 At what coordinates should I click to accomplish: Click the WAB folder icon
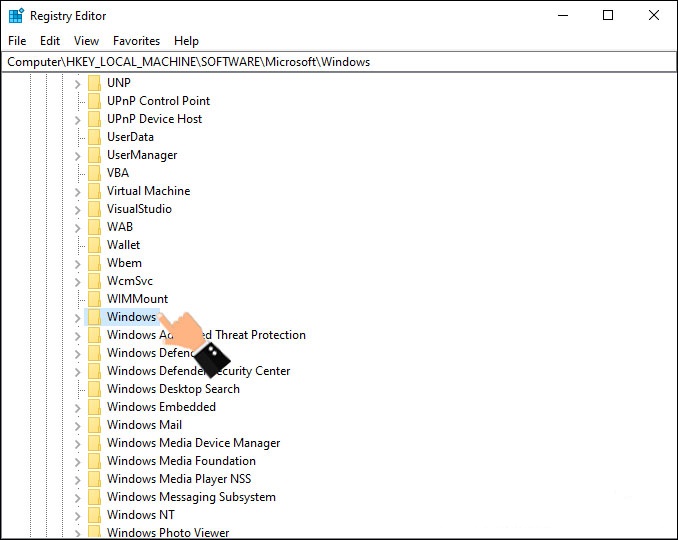94,227
